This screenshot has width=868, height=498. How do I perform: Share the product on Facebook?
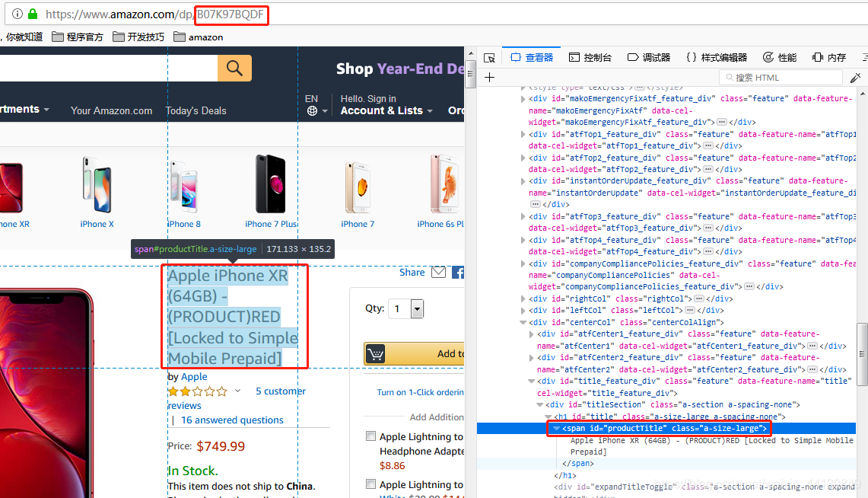458,272
